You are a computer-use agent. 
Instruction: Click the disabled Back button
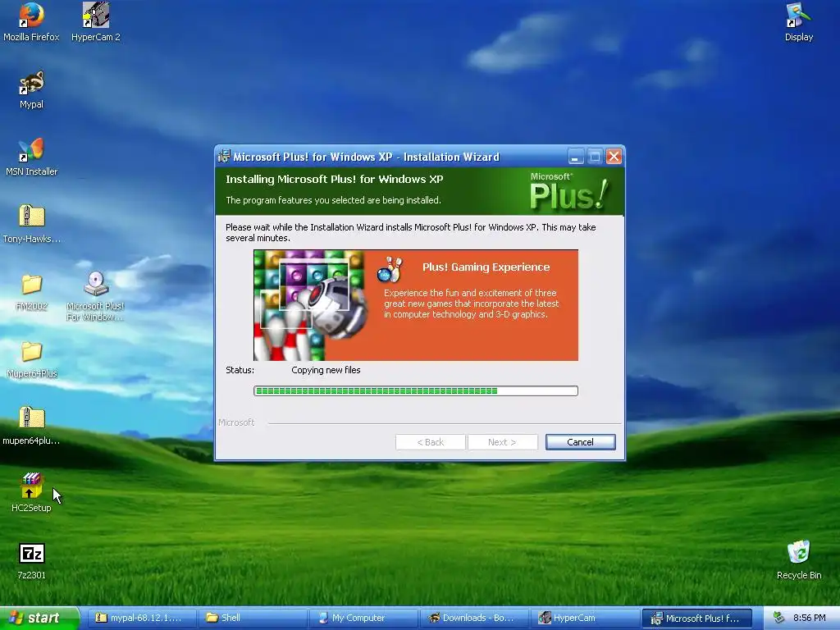pyautogui.click(x=430, y=442)
